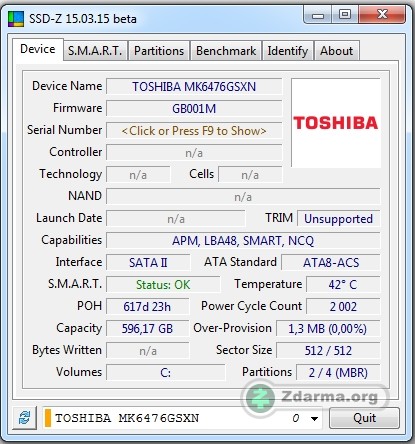This screenshot has width=415, height=444.
Task: Click the POH value 617d 23h
Action: (x=147, y=307)
